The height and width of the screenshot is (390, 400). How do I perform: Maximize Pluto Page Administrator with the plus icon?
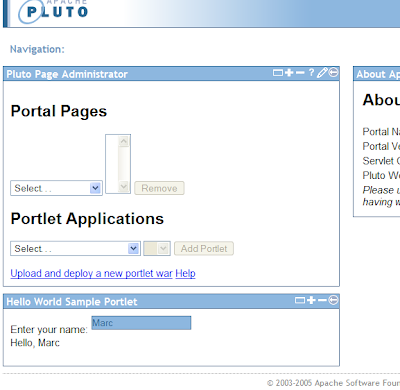click(289, 72)
